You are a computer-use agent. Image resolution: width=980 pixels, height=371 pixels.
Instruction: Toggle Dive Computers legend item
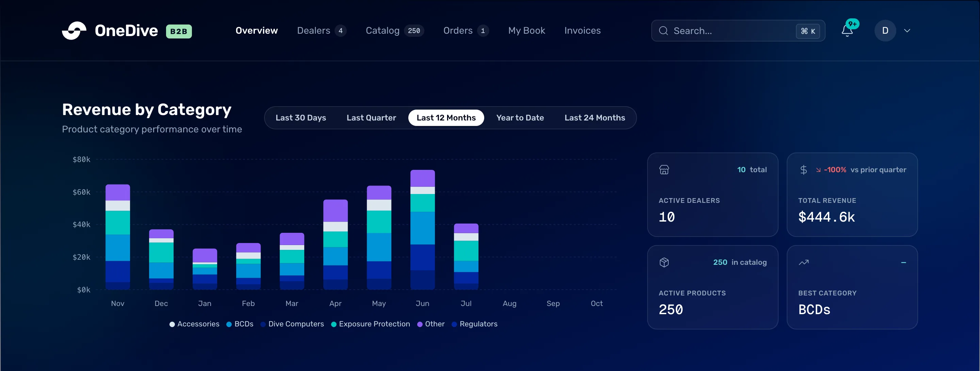[x=292, y=324]
